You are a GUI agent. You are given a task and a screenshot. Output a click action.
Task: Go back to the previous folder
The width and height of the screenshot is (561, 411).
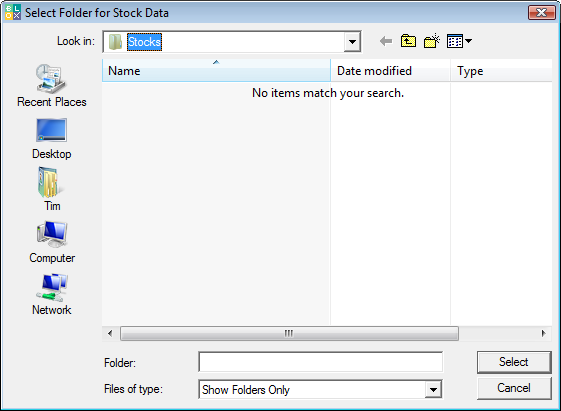coord(386,41)
